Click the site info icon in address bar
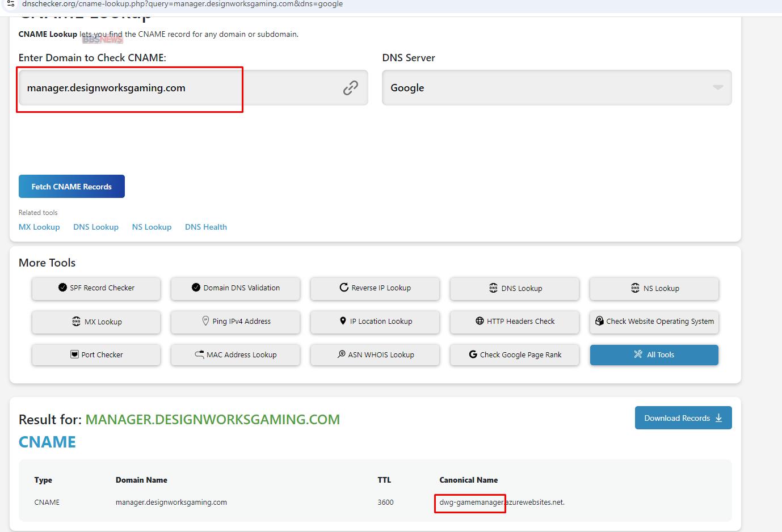This screenshot has width=782, height=532. [10, 4]
